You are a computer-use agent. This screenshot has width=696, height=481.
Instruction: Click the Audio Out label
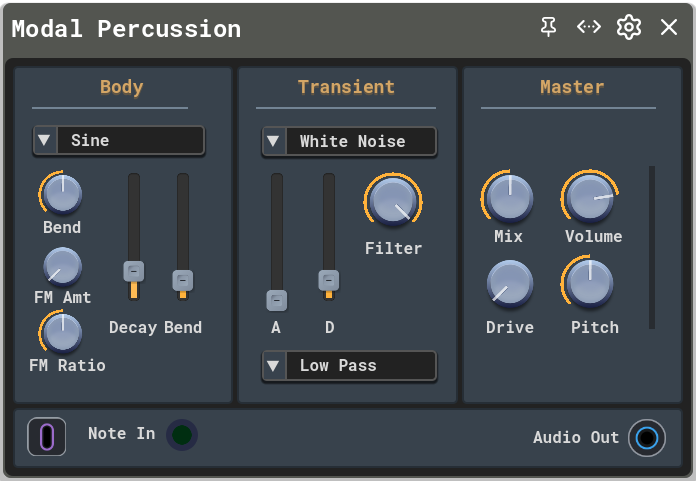pos(576,438)
